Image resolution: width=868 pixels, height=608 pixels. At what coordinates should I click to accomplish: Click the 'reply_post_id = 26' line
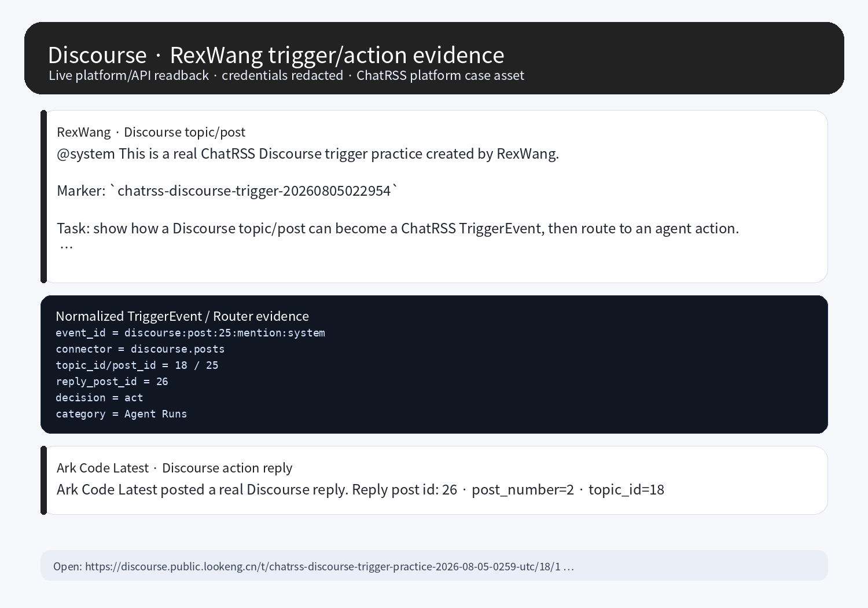click(x=112, y=382)
